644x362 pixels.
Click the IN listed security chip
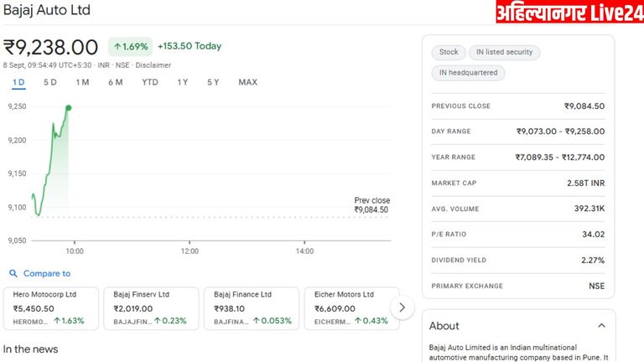point(504,52)
